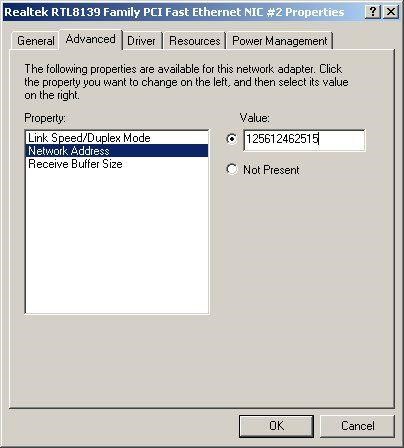Click the dialog title bar
The image size is (404, 448).
click(x=183, y=12)
